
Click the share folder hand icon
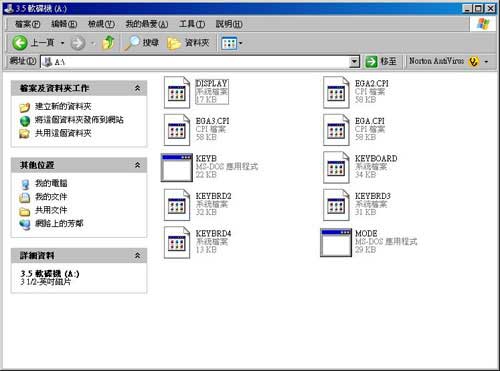[25, 134]
